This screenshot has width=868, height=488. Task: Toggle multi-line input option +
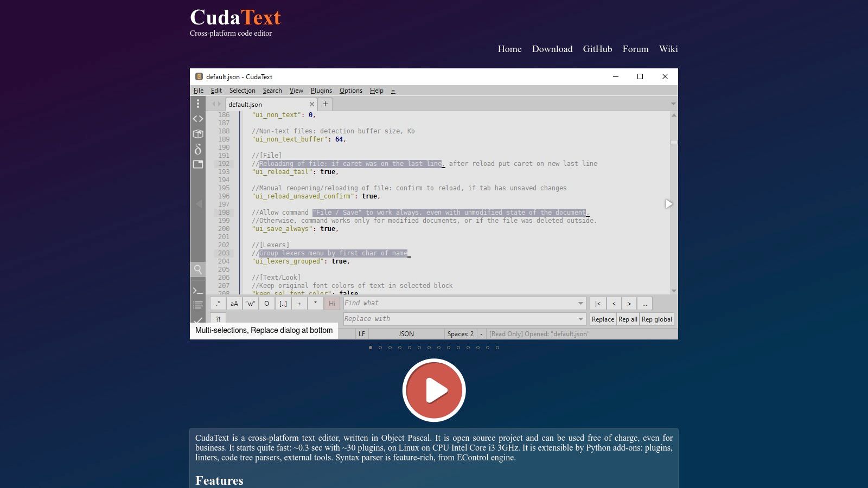[299, 304]
